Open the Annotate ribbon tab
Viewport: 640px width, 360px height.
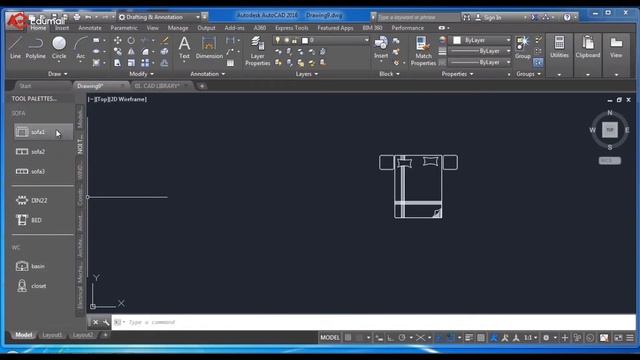click(90, 28)
